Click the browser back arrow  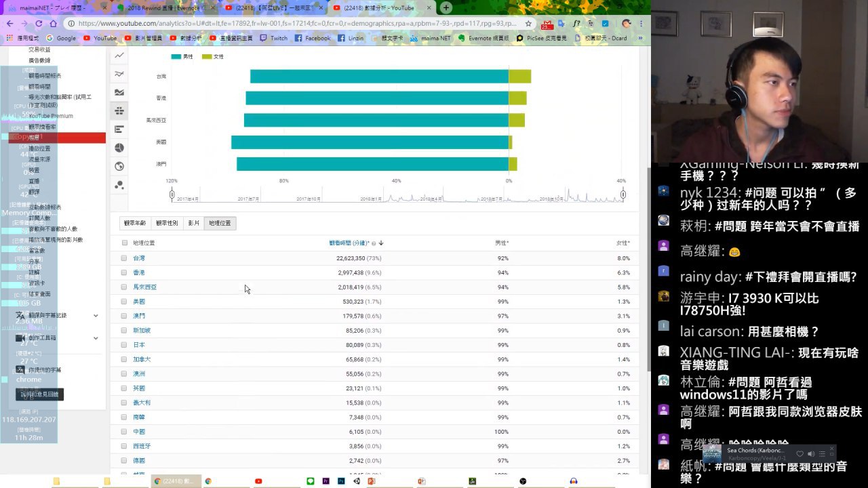click(9, 24)
